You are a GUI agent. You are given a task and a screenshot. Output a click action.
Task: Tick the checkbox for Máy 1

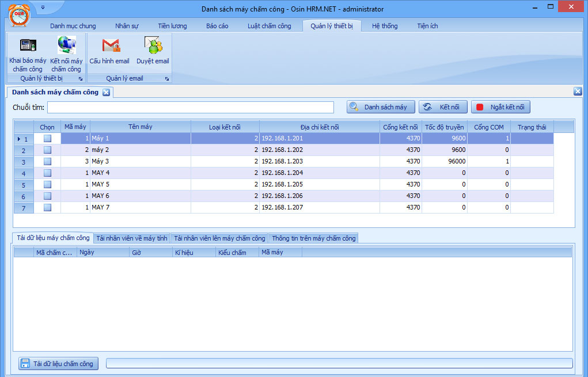[47, 139]
